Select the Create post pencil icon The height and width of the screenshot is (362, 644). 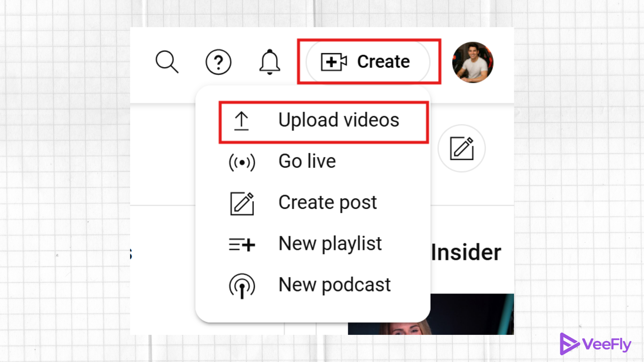pyautogui.click(x=242, y=203)
